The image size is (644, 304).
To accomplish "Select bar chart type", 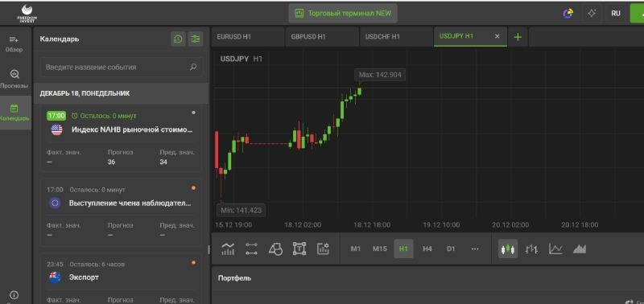I will click(x=531, y=249).
